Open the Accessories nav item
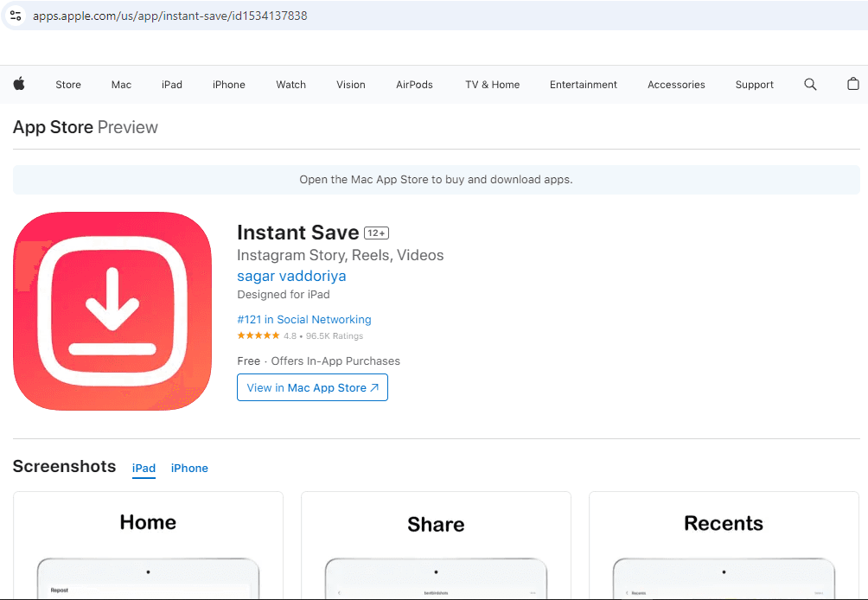Image resolution: width=868 pixels, height=600 pixels. [x=676, y=85]
